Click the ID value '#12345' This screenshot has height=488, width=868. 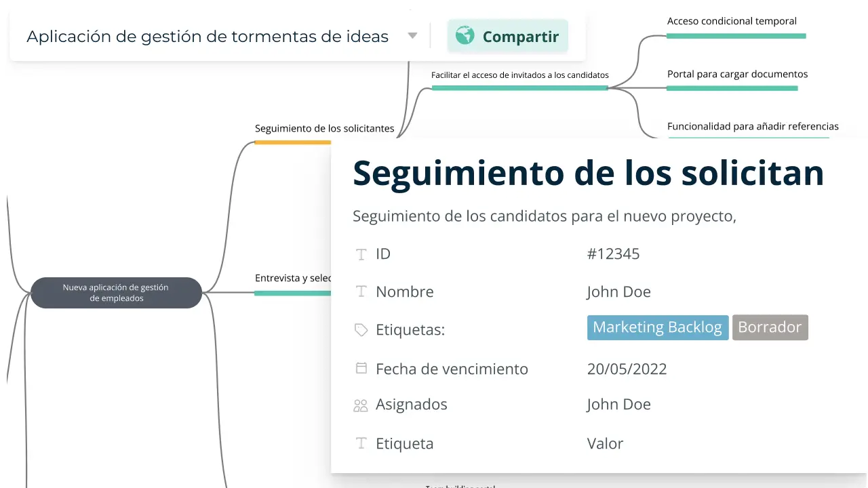pyautogui.click(x=613, y=254)
